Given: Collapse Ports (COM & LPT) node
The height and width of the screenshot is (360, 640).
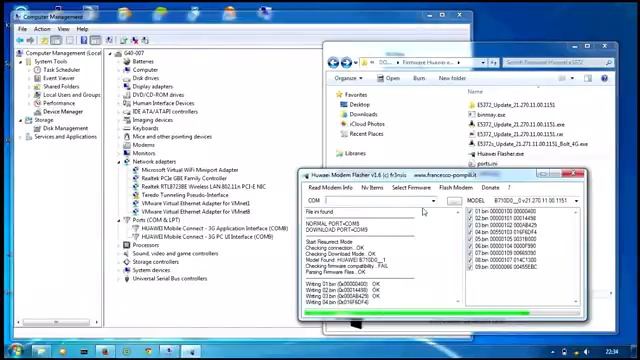Looking at the screenshot, I should click(119, 220).
